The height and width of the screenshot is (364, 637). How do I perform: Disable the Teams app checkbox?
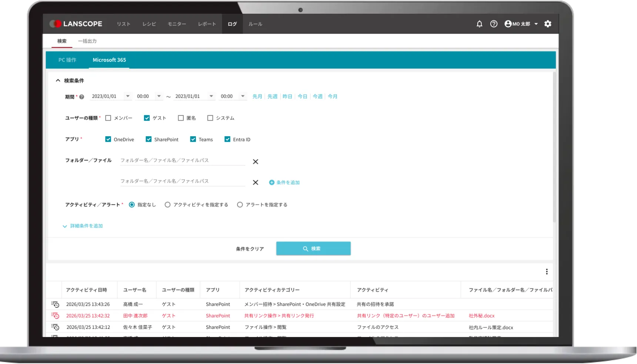(193, 139)
